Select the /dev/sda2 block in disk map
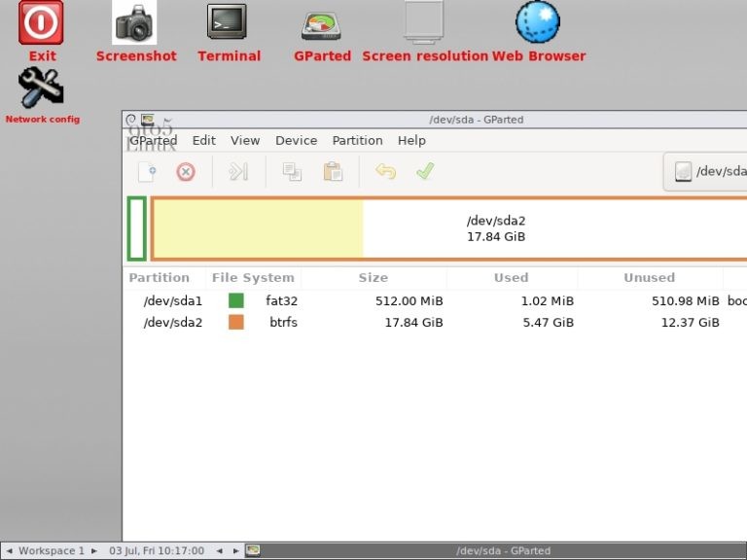 [448, 228]
